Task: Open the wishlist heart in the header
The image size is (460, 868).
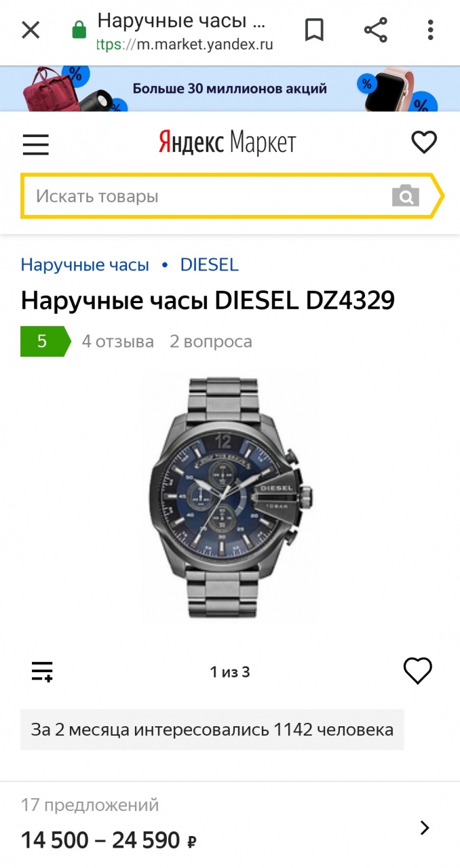Action: pyautogui.click(x=425, y=142)
